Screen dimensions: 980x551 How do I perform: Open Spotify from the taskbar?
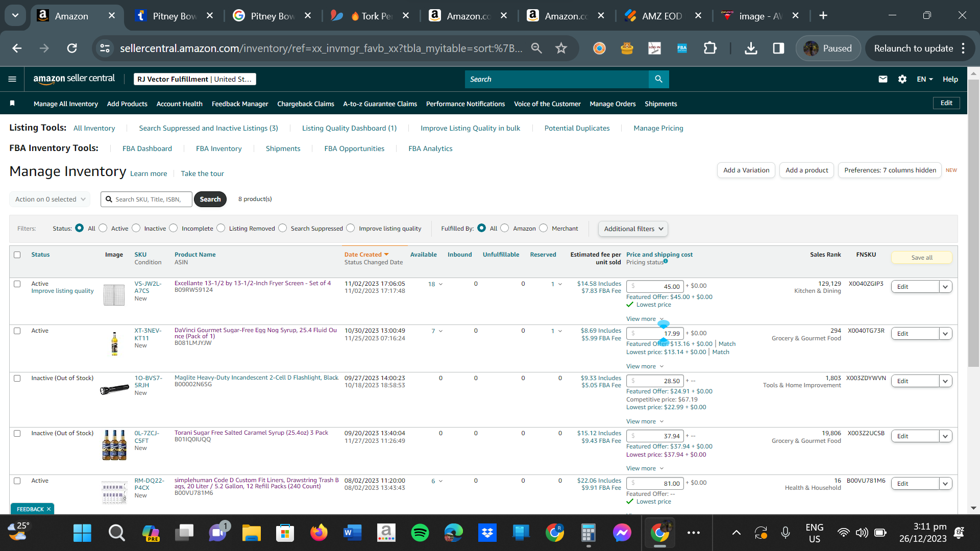(x=420, y=533)
